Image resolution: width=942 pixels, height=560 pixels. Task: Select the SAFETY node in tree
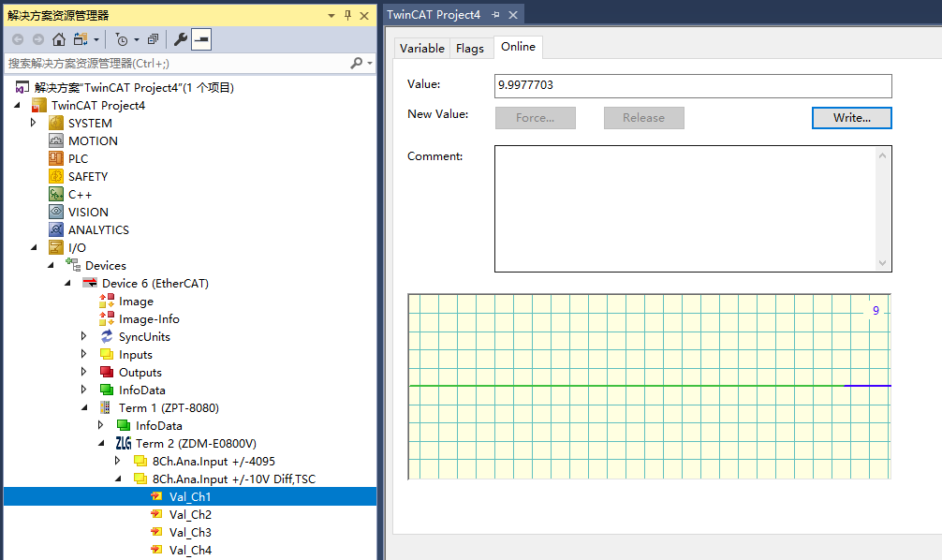click(87, 176)
